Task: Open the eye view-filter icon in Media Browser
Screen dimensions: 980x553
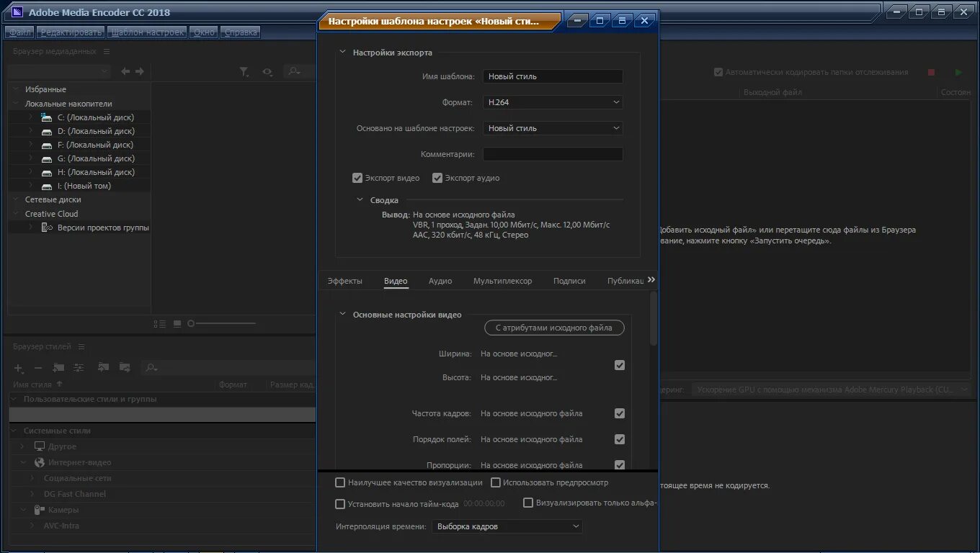Action: pos(267,71)
